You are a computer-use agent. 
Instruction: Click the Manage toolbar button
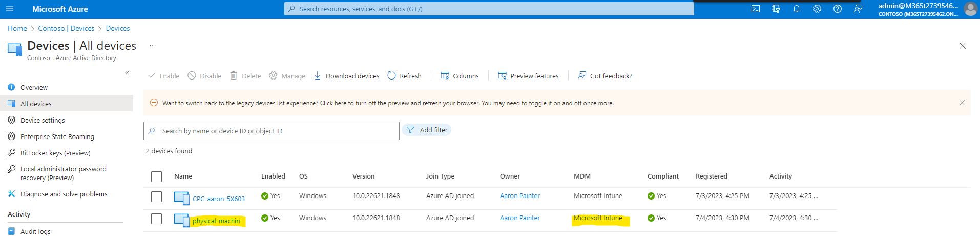287,76
